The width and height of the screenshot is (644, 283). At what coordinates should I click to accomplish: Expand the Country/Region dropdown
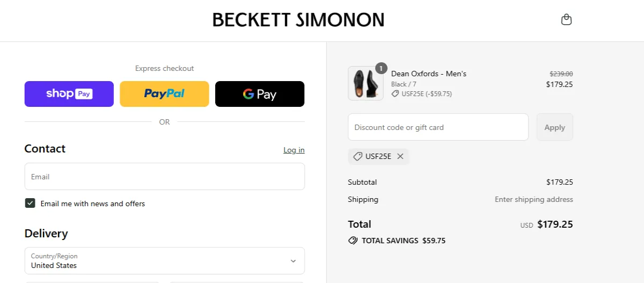click(x=164, y=261)
